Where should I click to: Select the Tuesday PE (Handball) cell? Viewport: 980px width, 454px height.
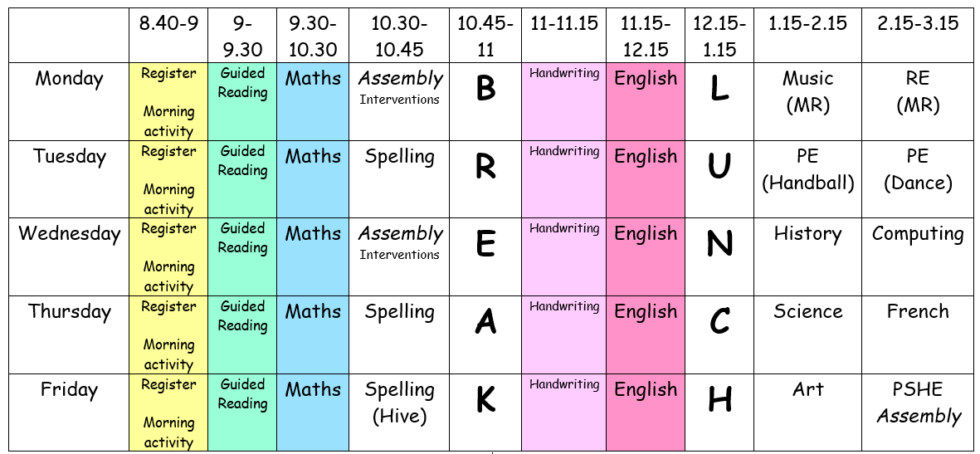(807, 179)
